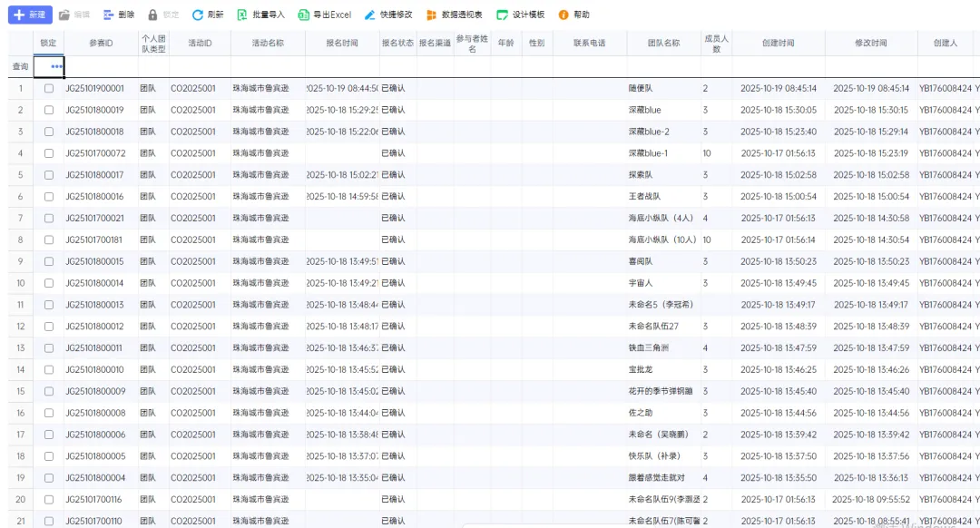The width and height of the screenshot is (980, 528).
Task: Tick the checkbox for row 1
Action: (49, 88)
